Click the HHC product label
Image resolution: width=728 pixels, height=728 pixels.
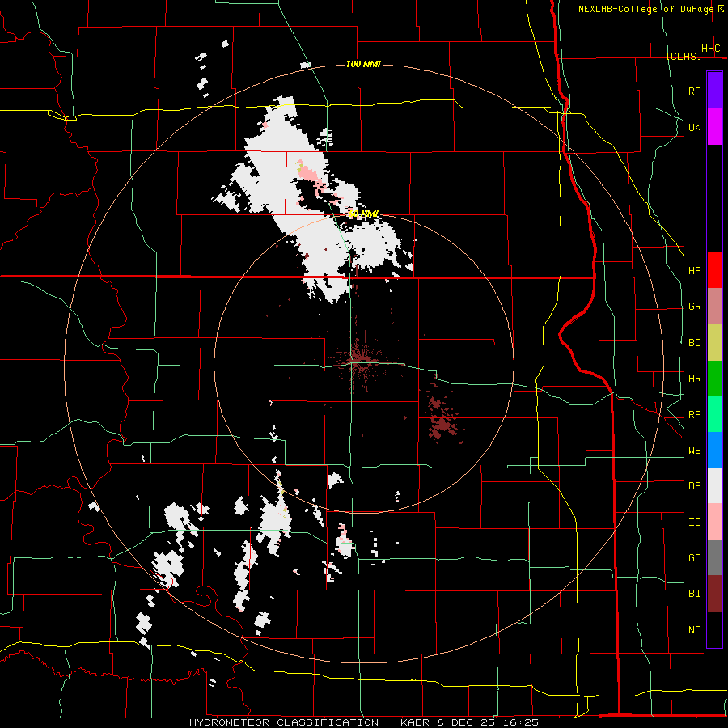tap(710, 49)
